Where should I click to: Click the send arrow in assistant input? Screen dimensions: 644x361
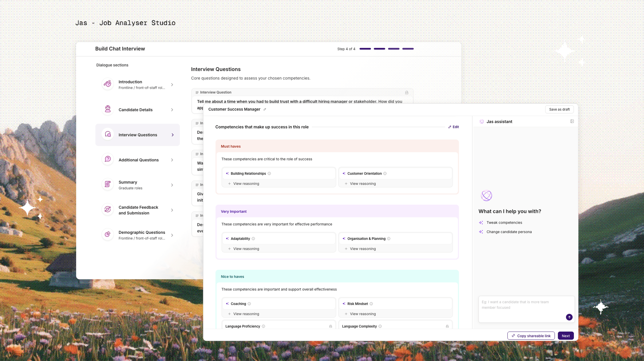click(x=569, y=317)
